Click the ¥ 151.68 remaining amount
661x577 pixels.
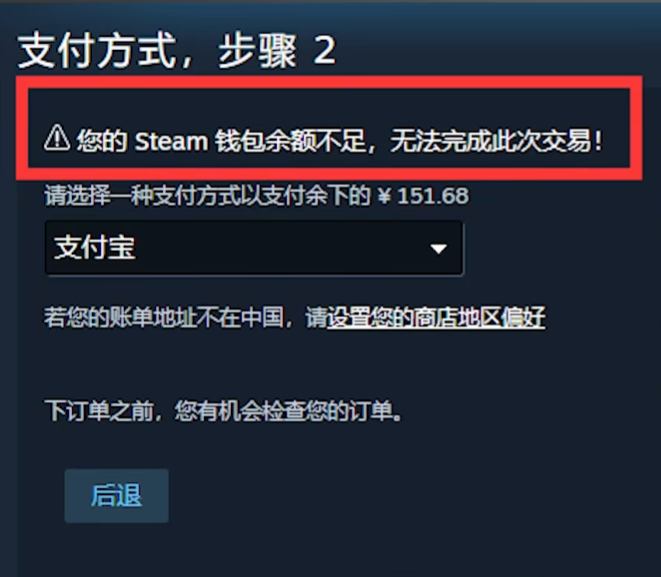pos(423,196)
